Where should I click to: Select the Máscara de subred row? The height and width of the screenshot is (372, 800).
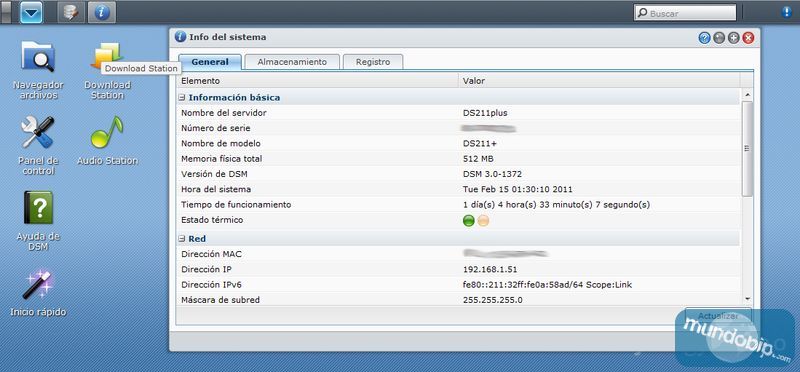pos(458,300)
